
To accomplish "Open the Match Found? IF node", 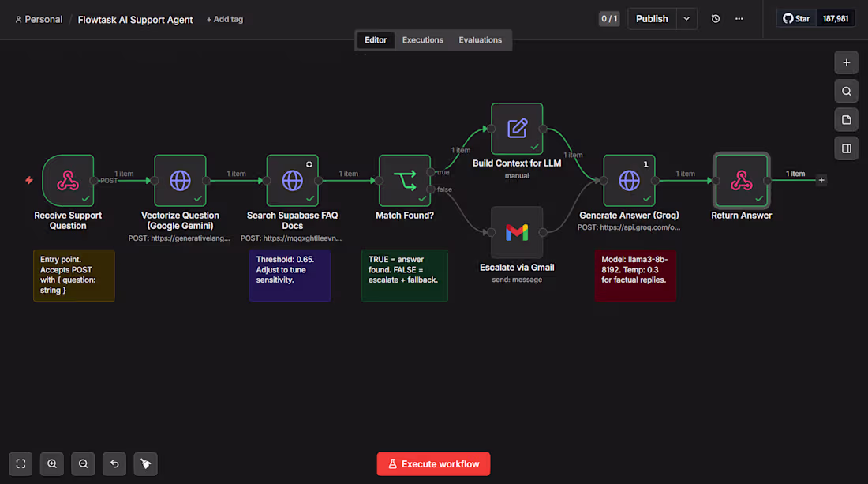I will click(405, 181).
